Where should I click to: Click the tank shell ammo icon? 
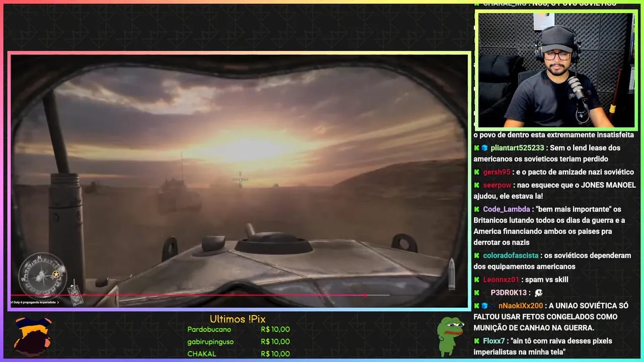click(451, 274)
